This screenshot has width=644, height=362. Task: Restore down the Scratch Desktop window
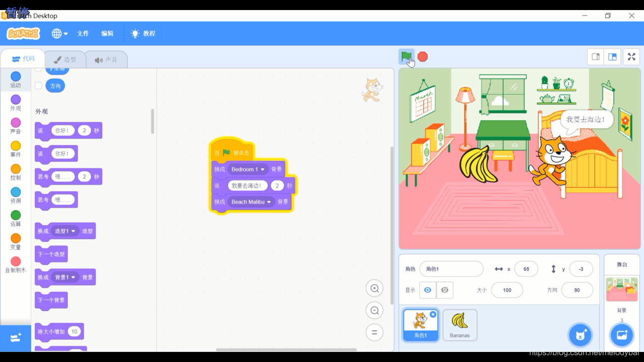[x=608, y=16]
